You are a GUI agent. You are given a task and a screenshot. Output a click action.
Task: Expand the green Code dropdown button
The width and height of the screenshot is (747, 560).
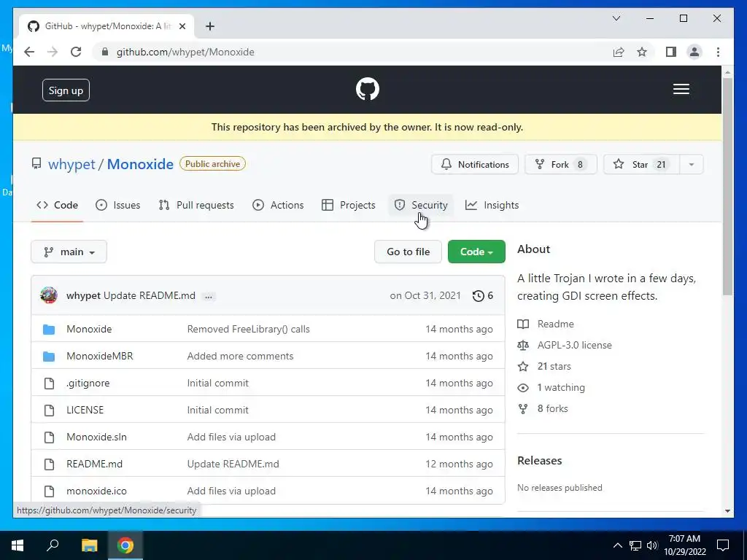[x=476, y=252]
